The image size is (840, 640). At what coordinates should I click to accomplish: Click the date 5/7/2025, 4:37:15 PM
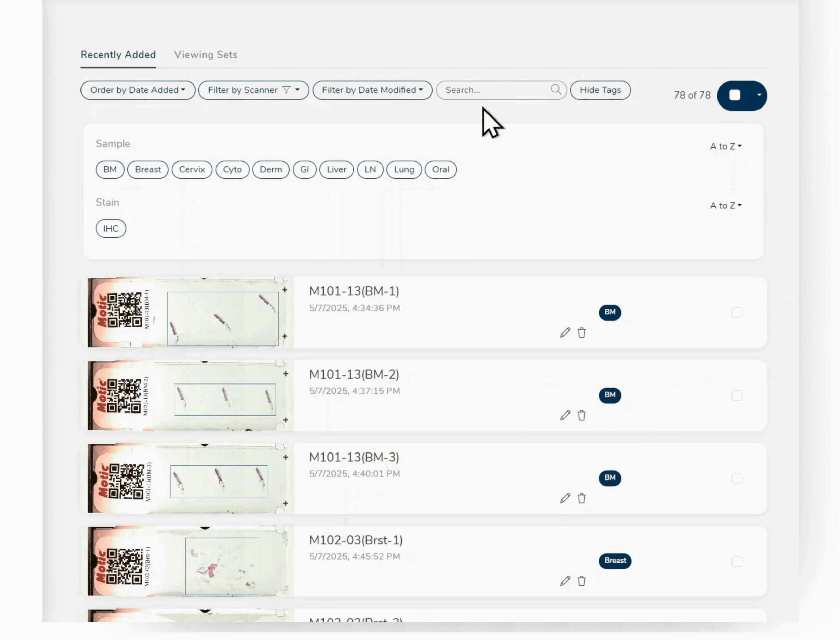click(355, 391)
